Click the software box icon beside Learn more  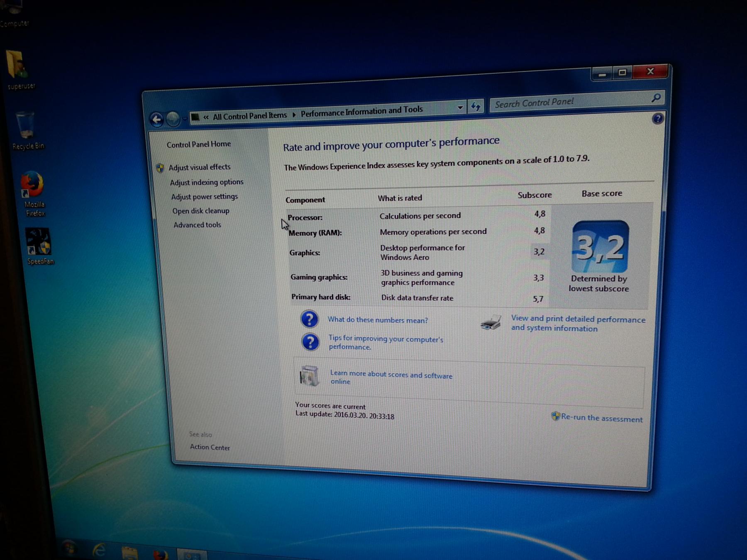click(x=309, y=376)
